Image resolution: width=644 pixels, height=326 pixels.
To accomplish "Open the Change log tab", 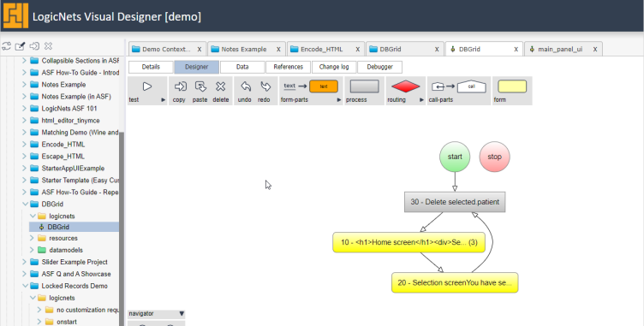I will (x=334, y=67).
